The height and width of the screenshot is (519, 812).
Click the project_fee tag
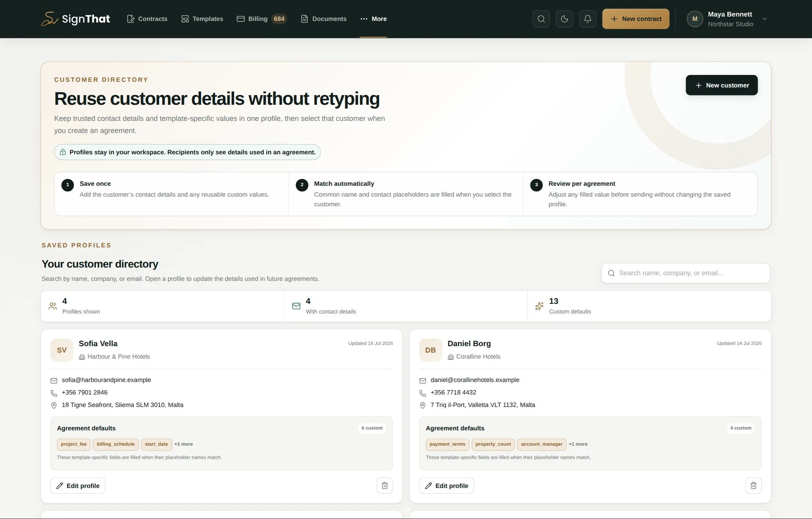[74, 444]
